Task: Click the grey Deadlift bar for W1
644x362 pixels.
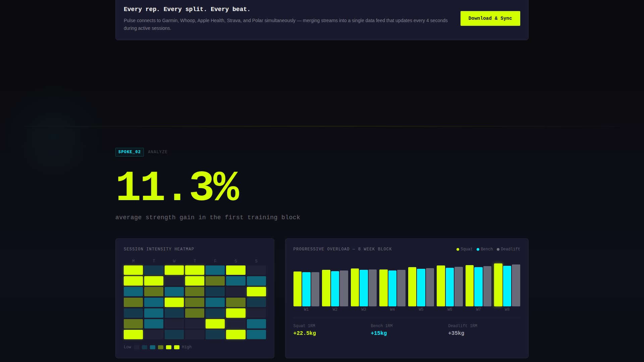Action: (x=315, y=289)
